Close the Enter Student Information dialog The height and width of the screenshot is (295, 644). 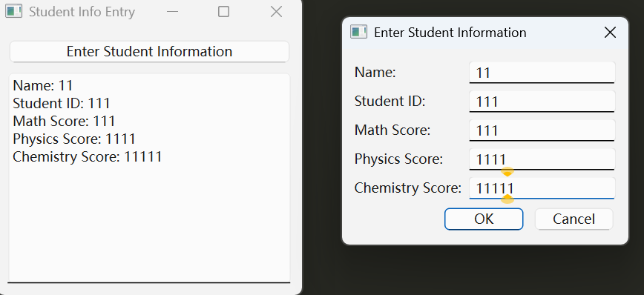610,33
